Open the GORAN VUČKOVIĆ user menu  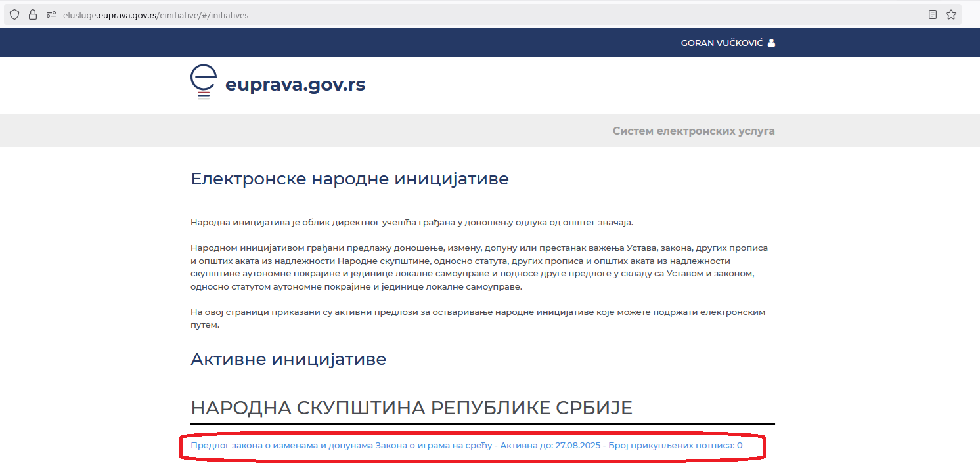point(728,43)
